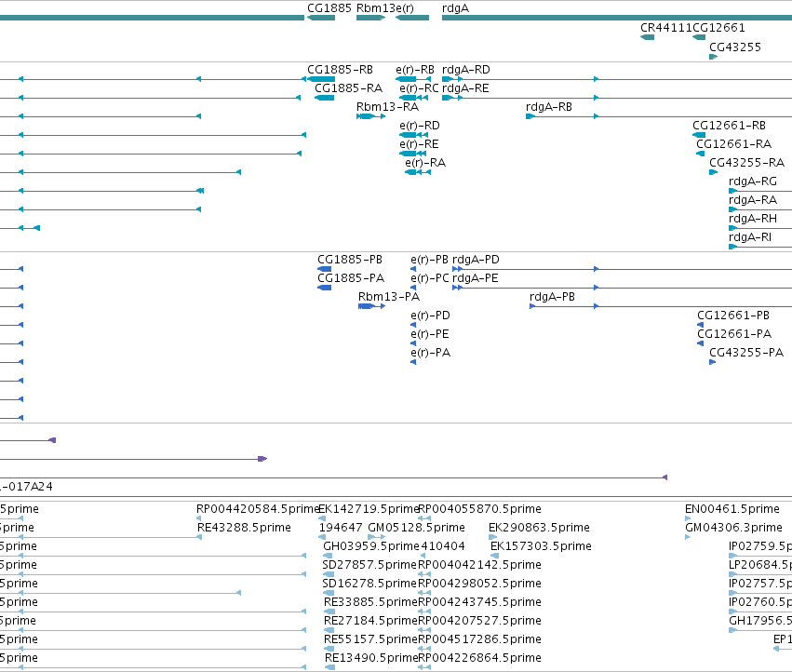Open protein CG43255-PA label
This screenshot has height=672, width=792.
click(746, 353)
